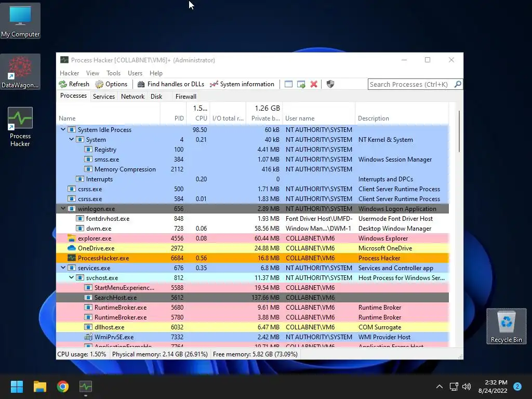
Task: Click Process Hacker taskbar icon
Action: pos(86,387)
